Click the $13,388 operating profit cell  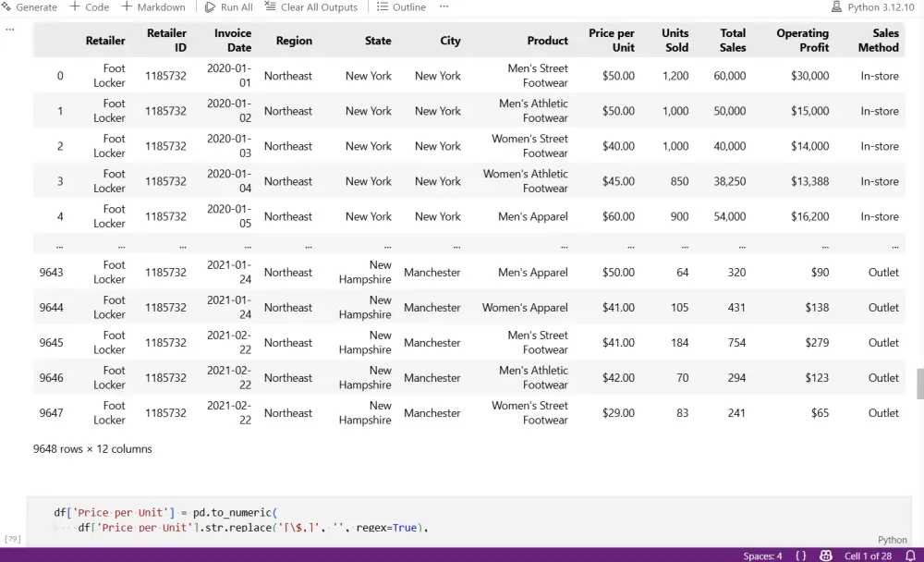(809, 181)
